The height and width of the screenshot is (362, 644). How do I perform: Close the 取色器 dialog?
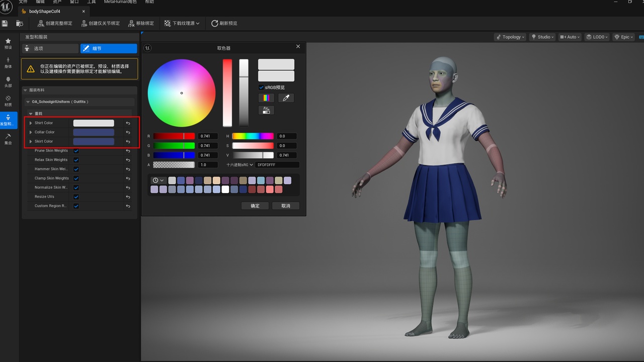(x=298, y=47)
